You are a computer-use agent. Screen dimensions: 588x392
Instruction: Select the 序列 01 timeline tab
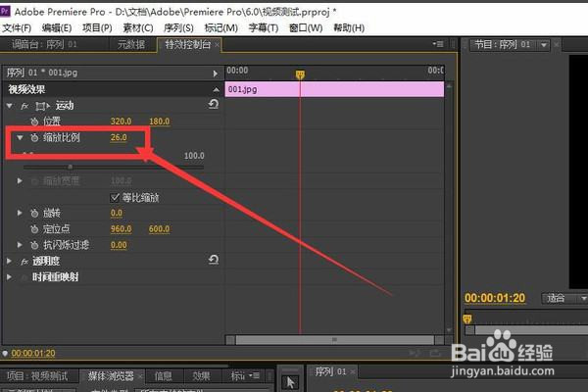[x=330, y=371]
